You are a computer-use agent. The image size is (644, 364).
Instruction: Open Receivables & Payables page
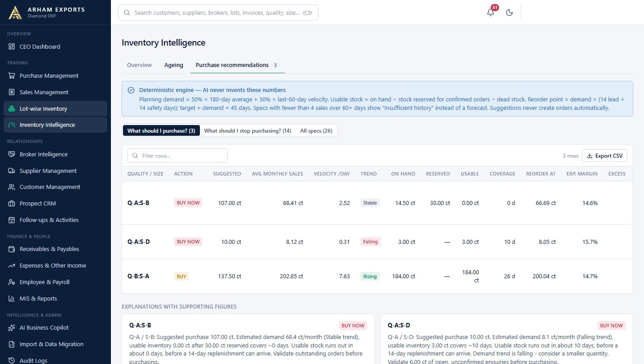[x=55, y=249]
